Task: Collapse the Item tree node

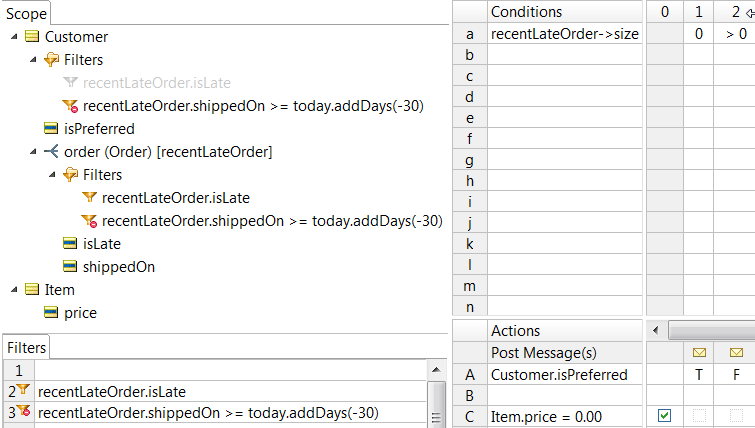Action: [14, 289]
